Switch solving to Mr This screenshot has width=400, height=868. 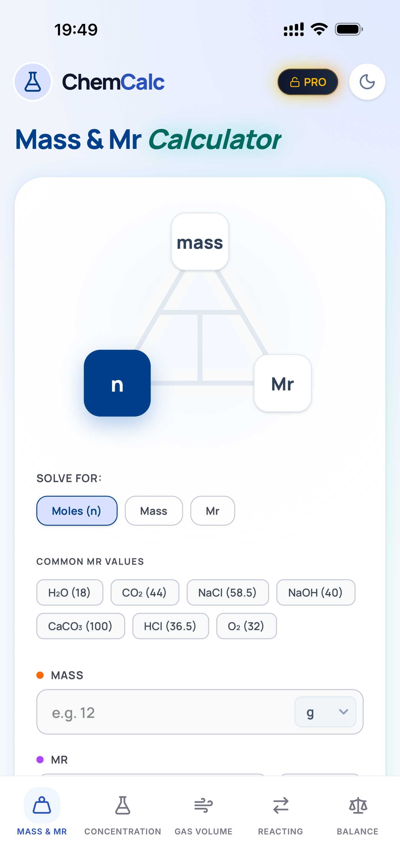212,511
